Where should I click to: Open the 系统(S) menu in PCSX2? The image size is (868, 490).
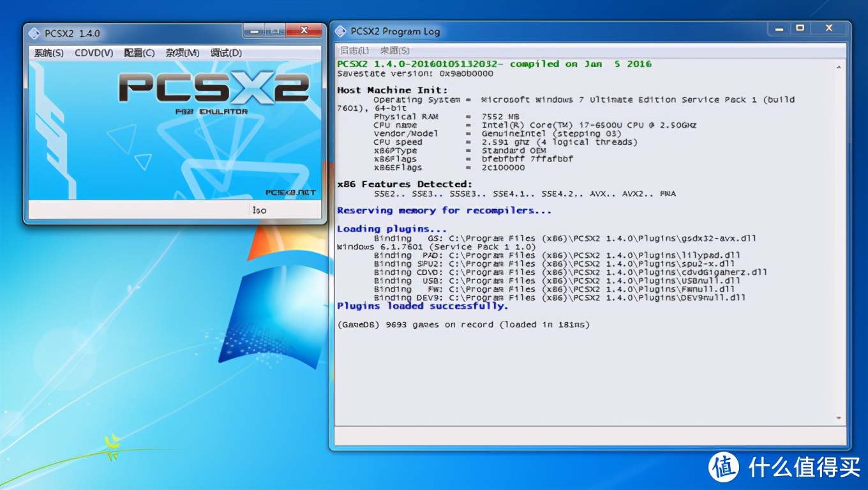tap(49, 53)
